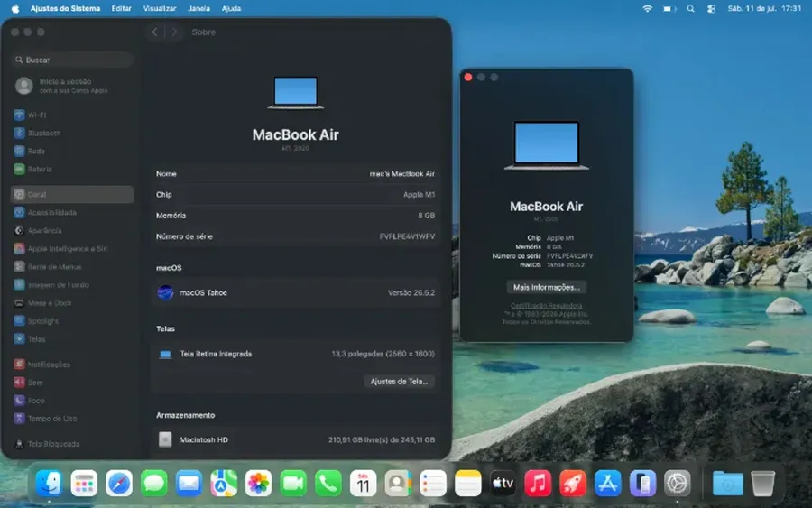Screen dimensions: 812x508
Task: Open Calendar from the Dock
Action: point(363,484)
